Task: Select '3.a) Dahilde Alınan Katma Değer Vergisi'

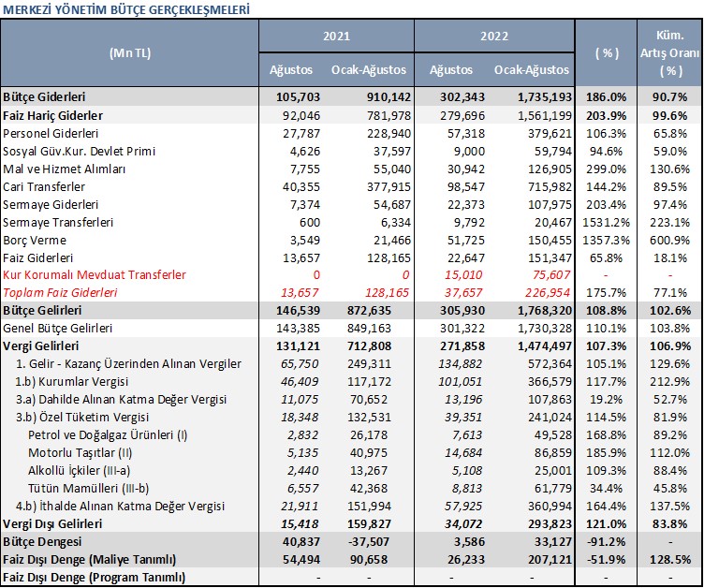Action: [121, 400]
